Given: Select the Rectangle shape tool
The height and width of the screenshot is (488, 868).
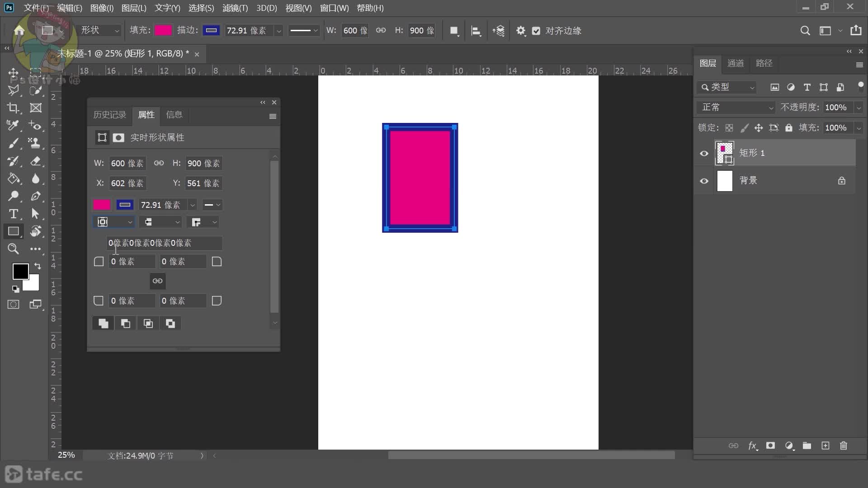Looking at the screenshot, I should (x=13, y=231).
